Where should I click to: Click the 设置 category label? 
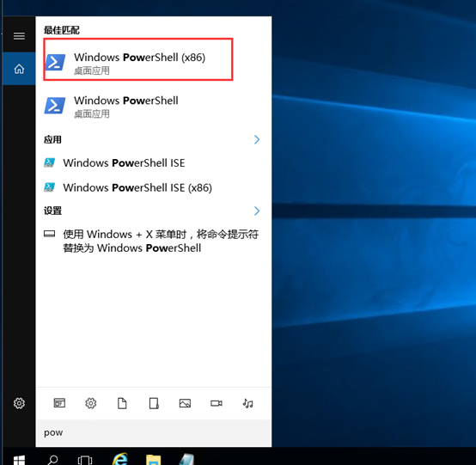point(52,211)
